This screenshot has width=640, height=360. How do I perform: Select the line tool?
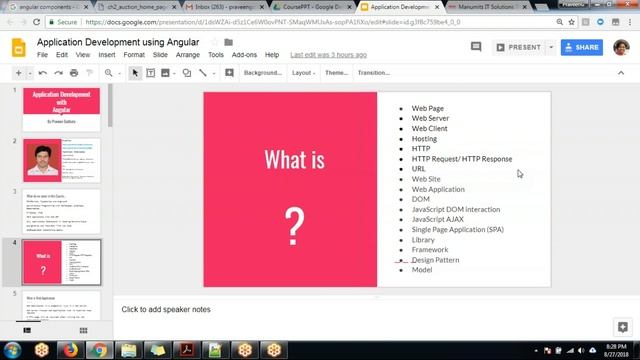[202, 73]
